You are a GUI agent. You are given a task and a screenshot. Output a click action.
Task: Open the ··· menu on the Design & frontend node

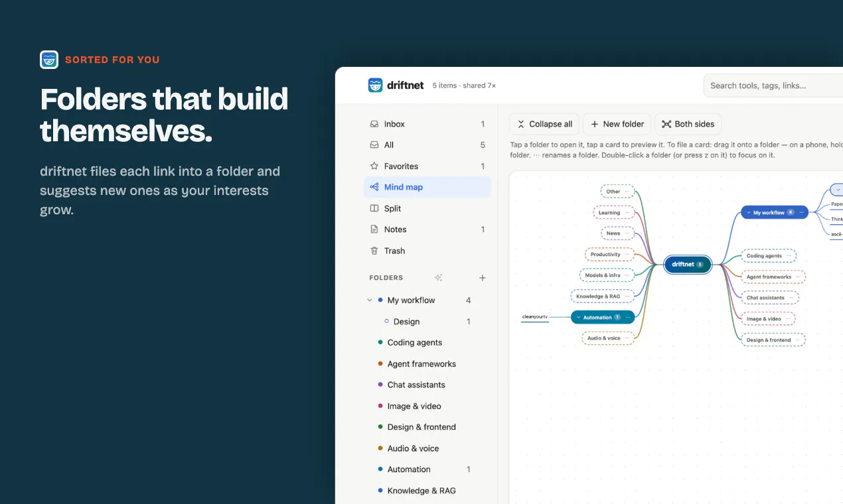799,340
